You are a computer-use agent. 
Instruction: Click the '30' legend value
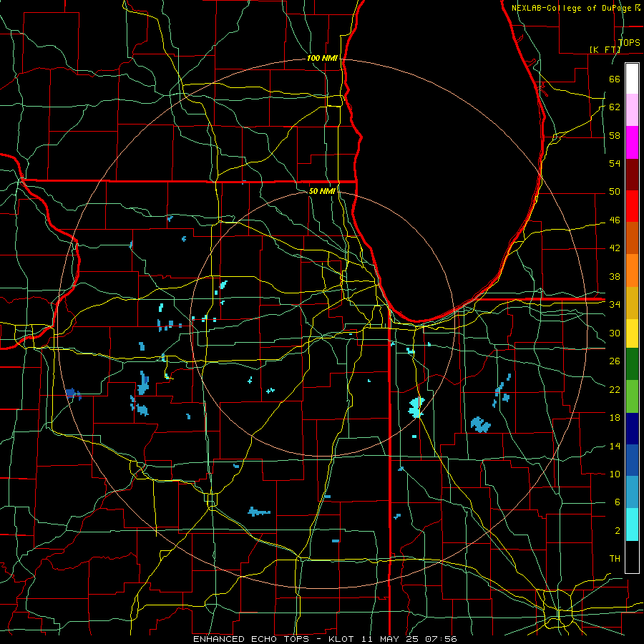tap(615, 333)
